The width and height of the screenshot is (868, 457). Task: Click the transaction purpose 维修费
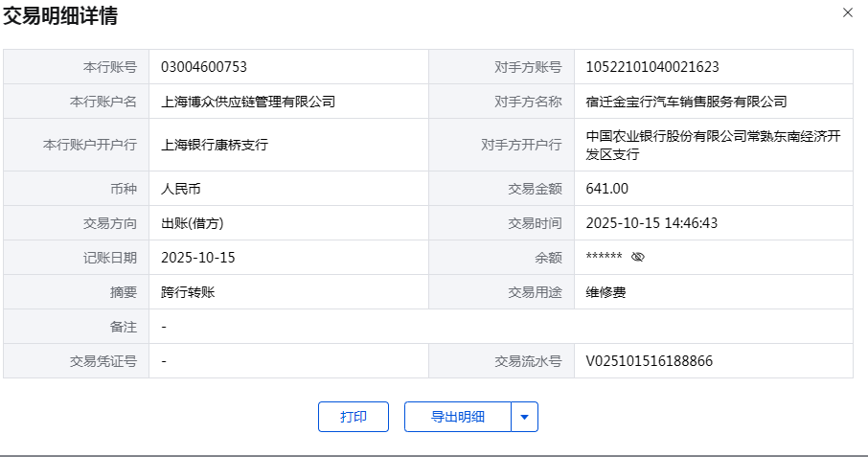pos(605,292)
